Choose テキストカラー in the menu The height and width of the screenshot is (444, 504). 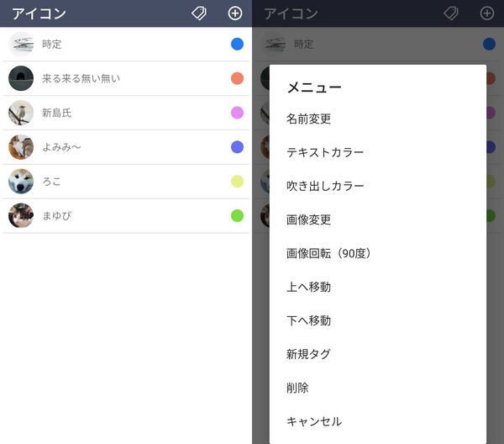[x=325, y=152]
